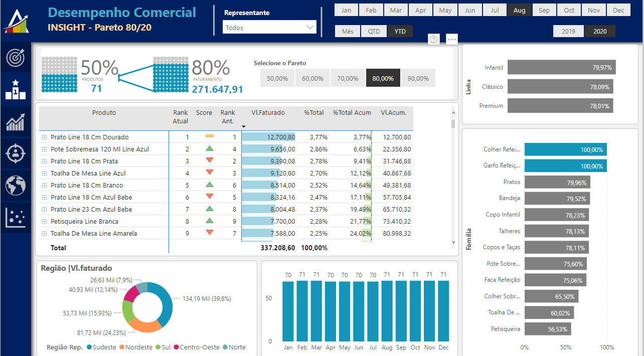Select the 90,00% Pareto option
Image resolution: width=644 pixels, height=356 pixels.
[x=418, y=78]
